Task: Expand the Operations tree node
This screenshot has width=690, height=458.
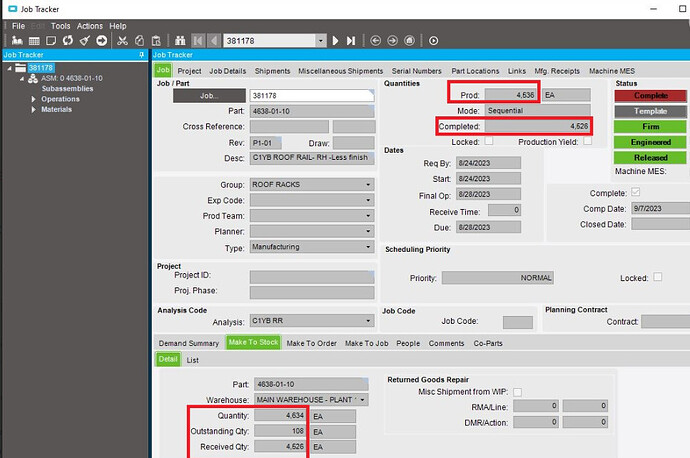Action: point(33,99)
